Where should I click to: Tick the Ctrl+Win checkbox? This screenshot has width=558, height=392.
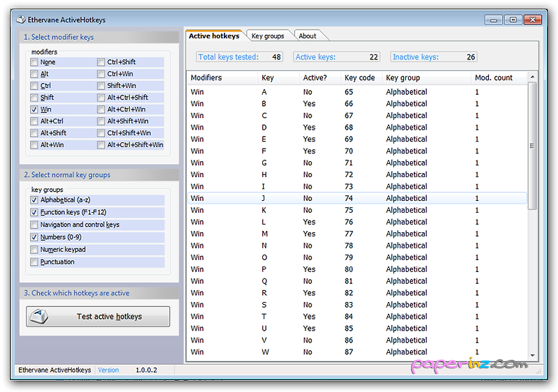pyautogui.click(x=101, y=74)
